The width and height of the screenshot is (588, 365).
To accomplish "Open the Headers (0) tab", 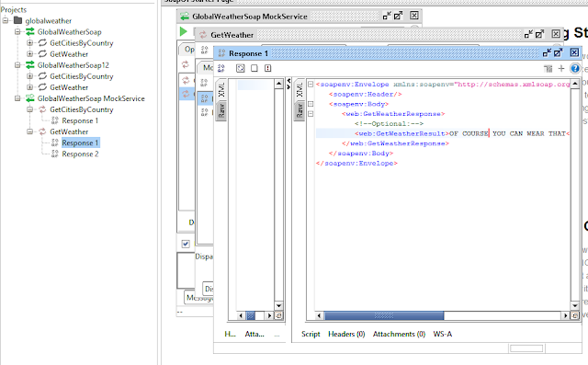I will (x=346, y=334).
